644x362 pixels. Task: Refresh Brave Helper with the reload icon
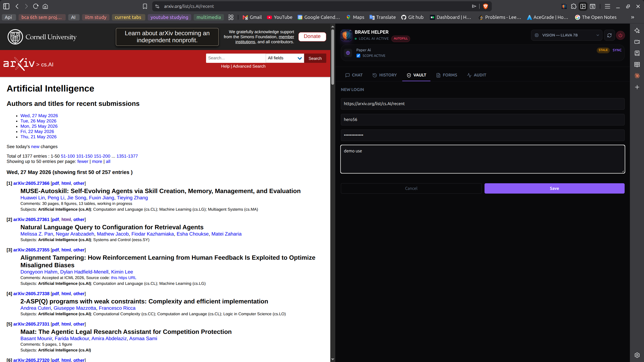coord(609,35)
